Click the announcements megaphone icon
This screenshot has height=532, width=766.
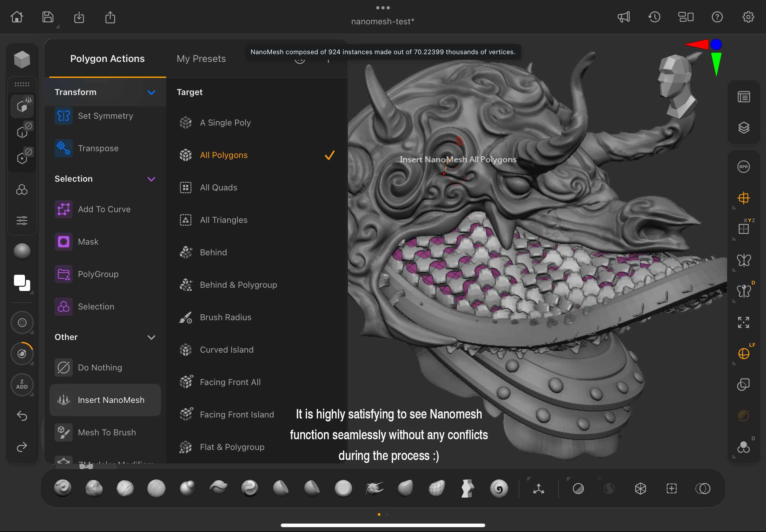click(623, 17)
